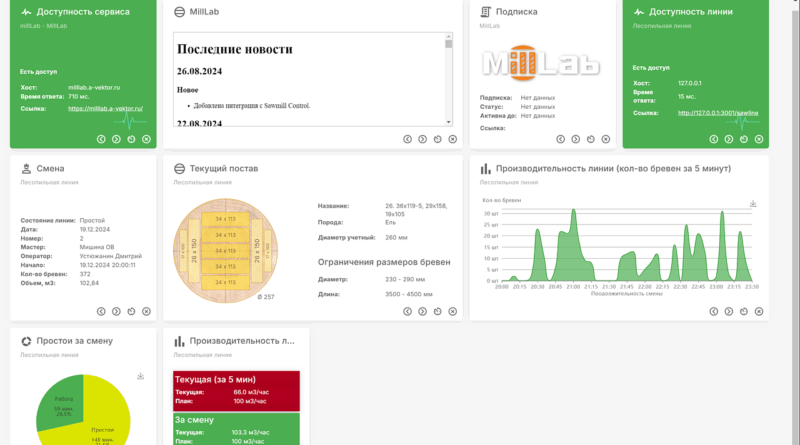Click the news frame scroll-up arrow
This screenshot has width=800, height=445.
(x=448, y=36)
